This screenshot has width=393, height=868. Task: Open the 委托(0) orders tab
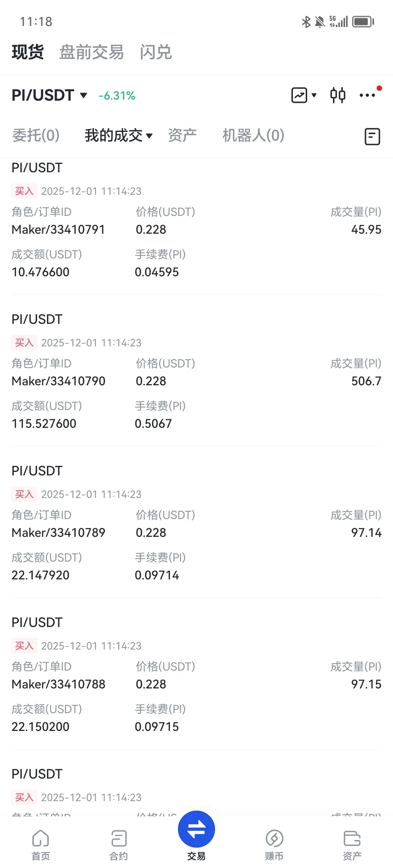(36, 136)
